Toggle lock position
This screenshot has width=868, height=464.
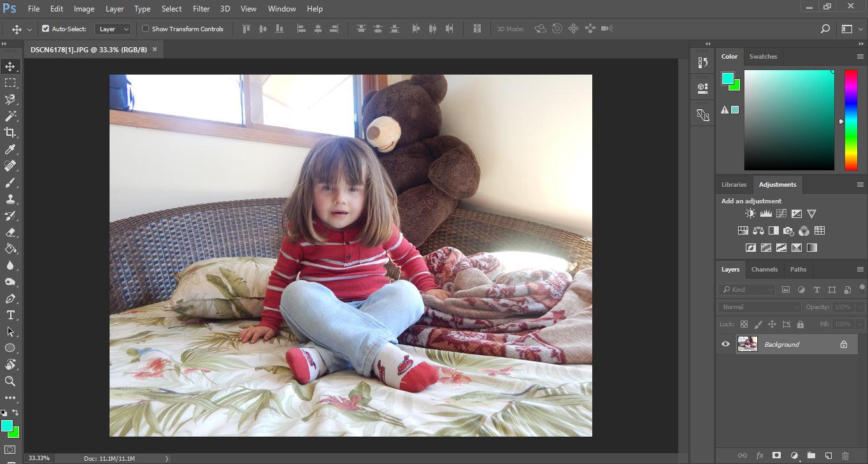pyautogui.click(x=772, y=324)
